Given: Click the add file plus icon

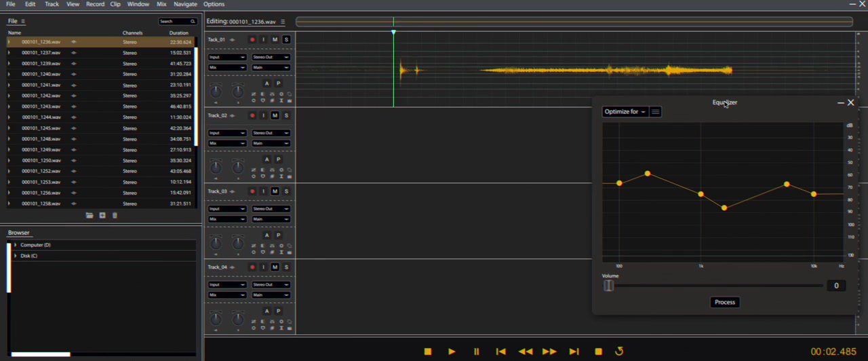Looking at the screenshot, I should 102,215.
